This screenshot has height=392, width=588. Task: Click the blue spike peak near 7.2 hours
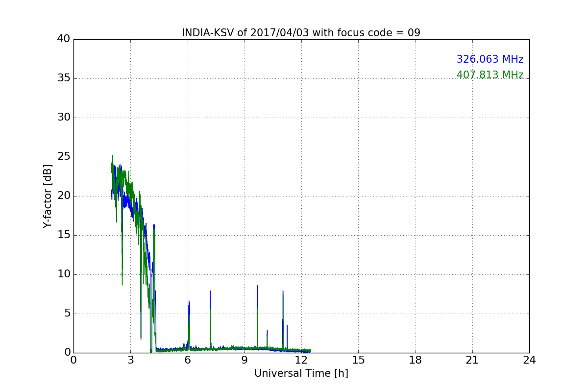coord(210,291)
